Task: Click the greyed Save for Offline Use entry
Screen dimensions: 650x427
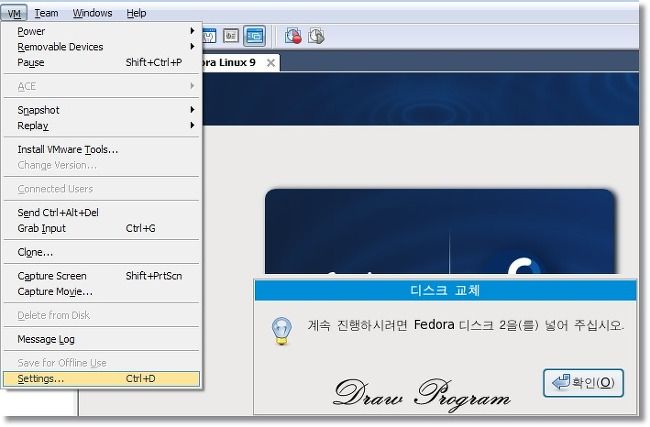Action: [x=102, y=363]
